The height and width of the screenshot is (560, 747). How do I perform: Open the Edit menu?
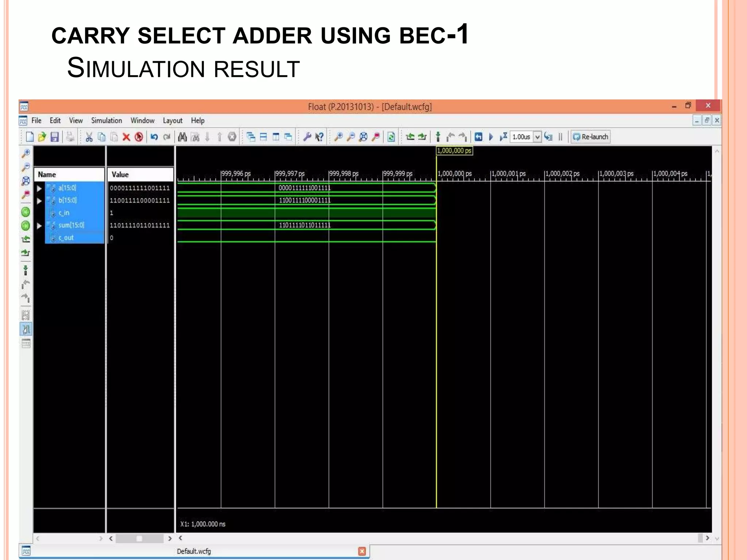point(55,120)
